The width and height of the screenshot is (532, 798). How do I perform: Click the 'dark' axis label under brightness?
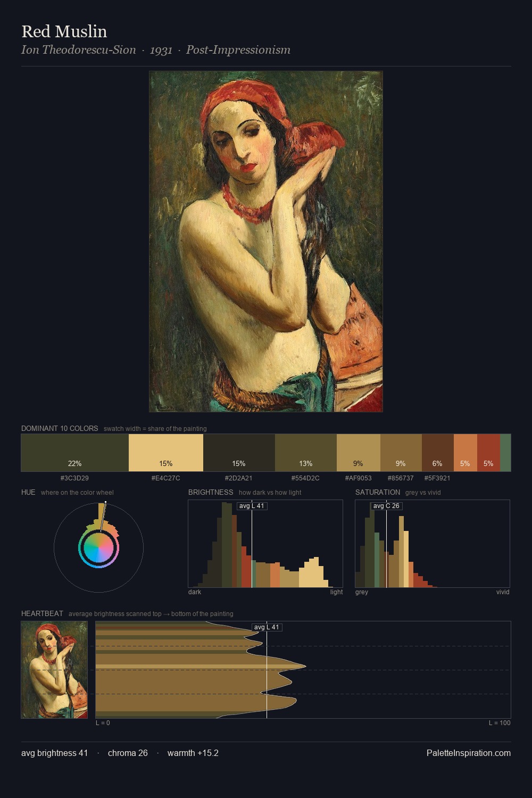coord(195,592)
